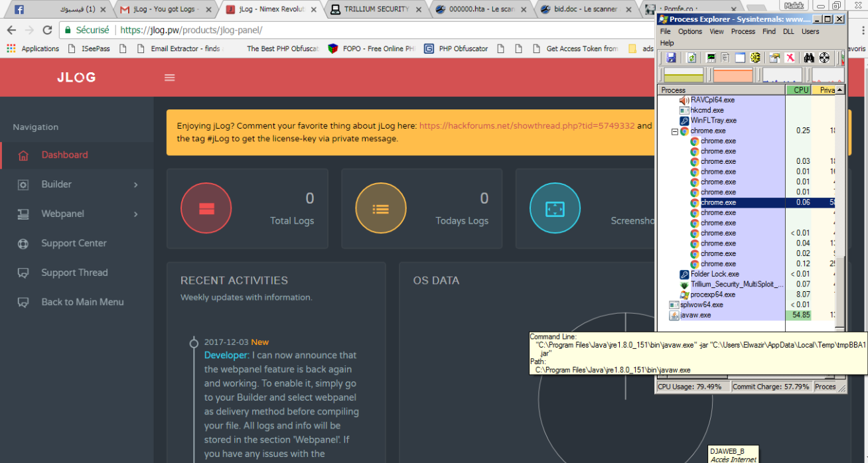
Task: Open System Information graph icon in Process Explorer
Action: tap(711, 58)
